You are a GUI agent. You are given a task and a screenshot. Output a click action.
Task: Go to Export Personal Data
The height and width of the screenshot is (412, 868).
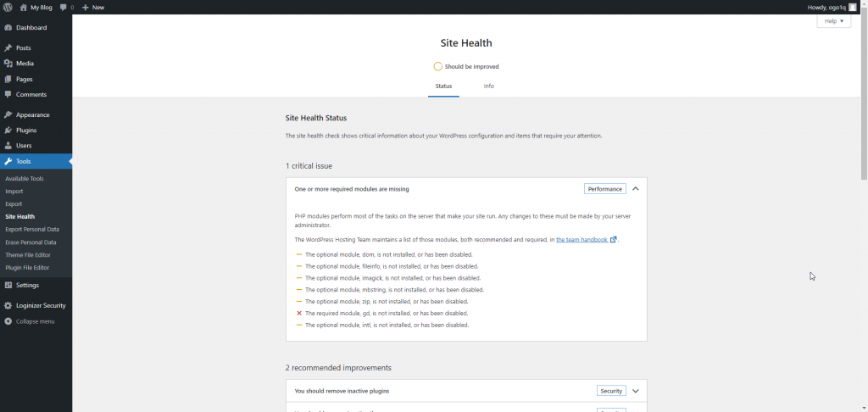click(32, 229)
